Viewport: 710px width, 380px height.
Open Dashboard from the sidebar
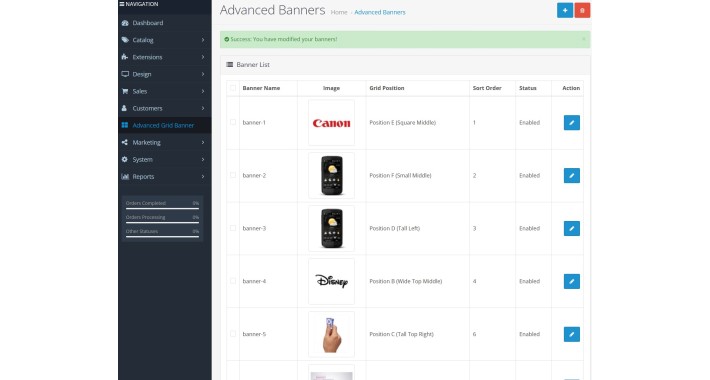click(164, 23)
